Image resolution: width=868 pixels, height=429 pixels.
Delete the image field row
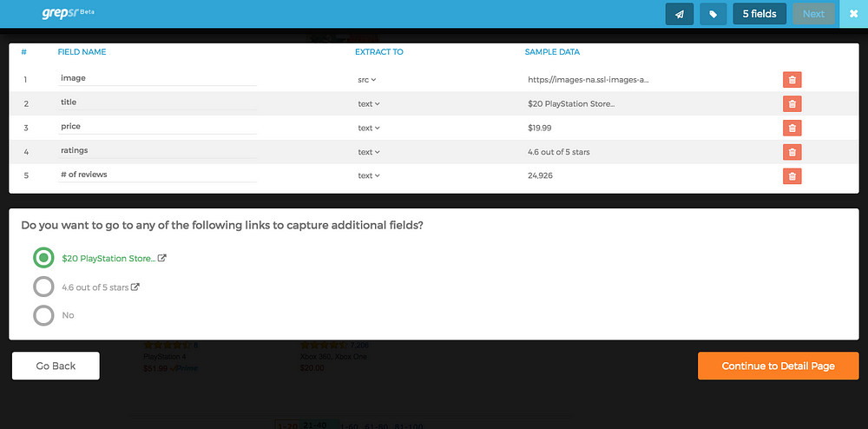[x=792, y=80]
